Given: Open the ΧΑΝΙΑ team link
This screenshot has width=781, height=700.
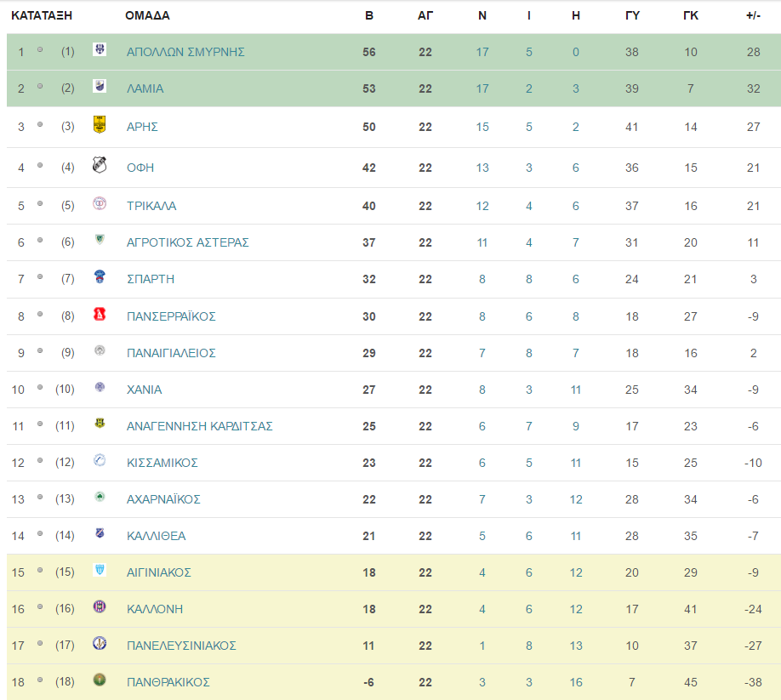Looking at the screenshot, I should [144, 390].
